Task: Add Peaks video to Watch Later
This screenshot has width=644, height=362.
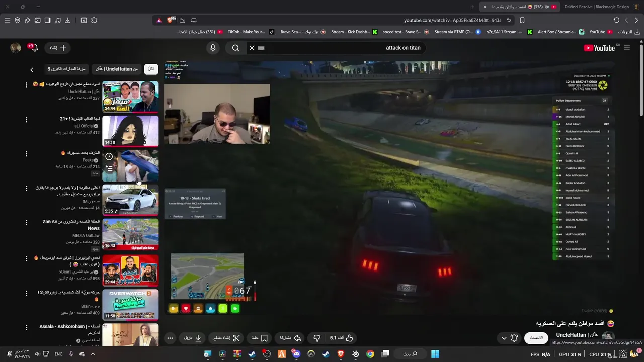Action: [109, 157]
